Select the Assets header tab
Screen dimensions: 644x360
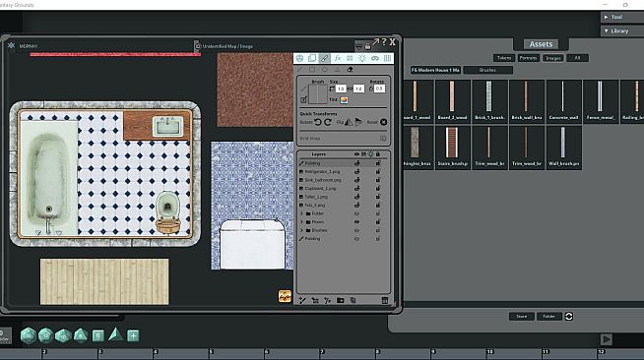pyautogui.click(x=541, y=44)
